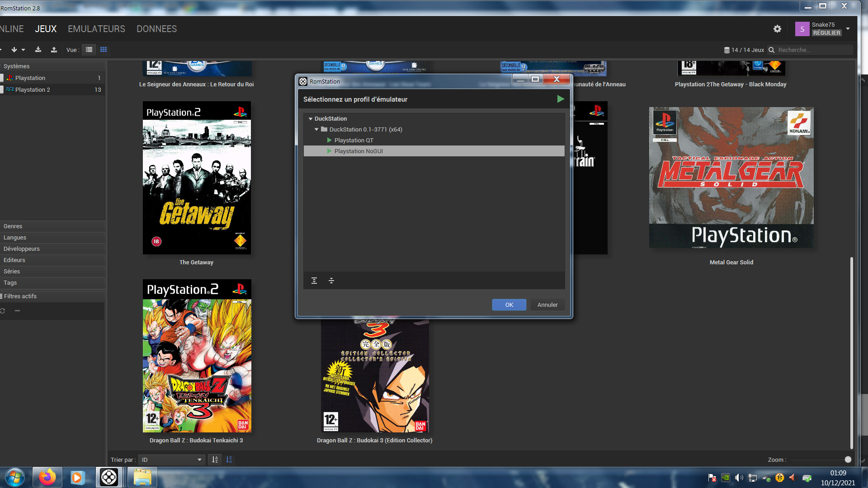The width and height of the screenshot is (868, 488).
Task: Open media player from taskbar
Action: click(x=77, y=477)
